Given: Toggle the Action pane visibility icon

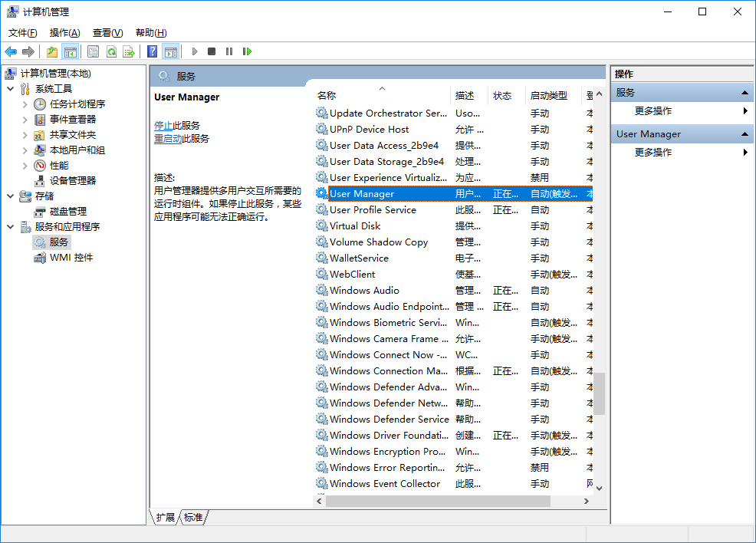Looking at the screenshot, I should pyautogui.click(x=172, y=51).
